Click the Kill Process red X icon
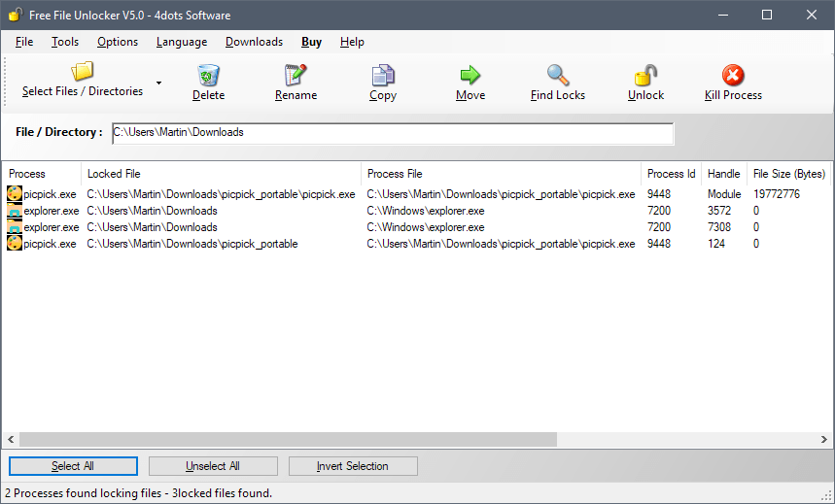This screenshot has width=835, height=504. (733, 75)
